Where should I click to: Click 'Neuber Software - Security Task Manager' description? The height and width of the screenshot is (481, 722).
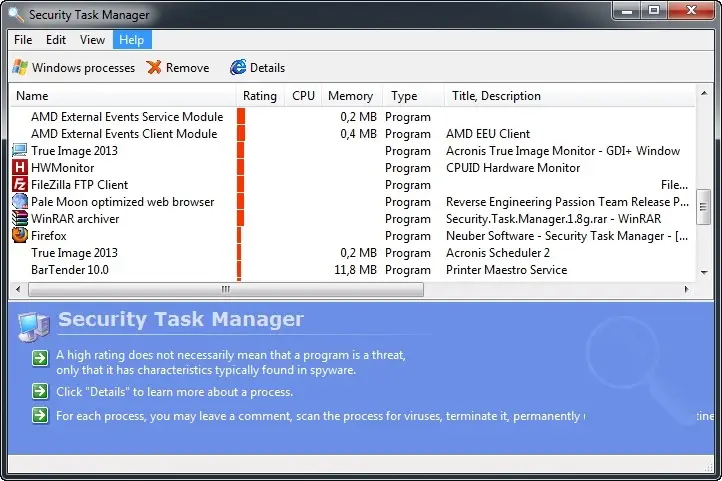click(x=567, y=236)
